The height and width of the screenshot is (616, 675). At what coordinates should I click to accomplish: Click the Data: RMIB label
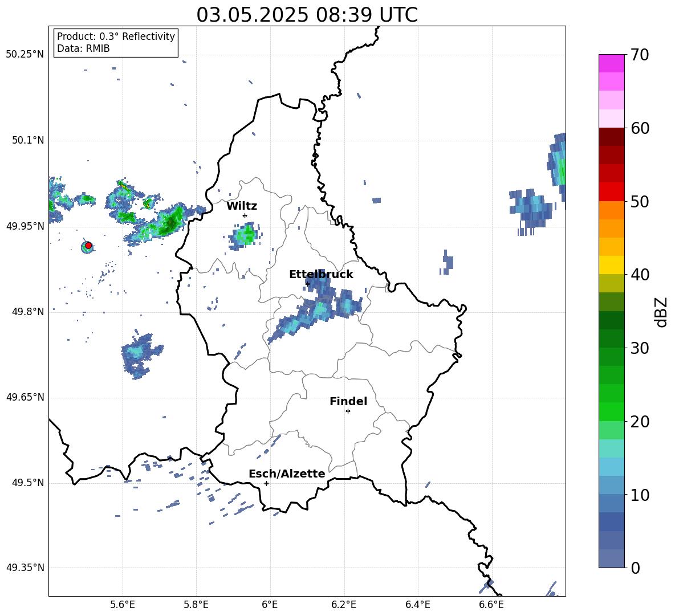[x=83, y=48]
